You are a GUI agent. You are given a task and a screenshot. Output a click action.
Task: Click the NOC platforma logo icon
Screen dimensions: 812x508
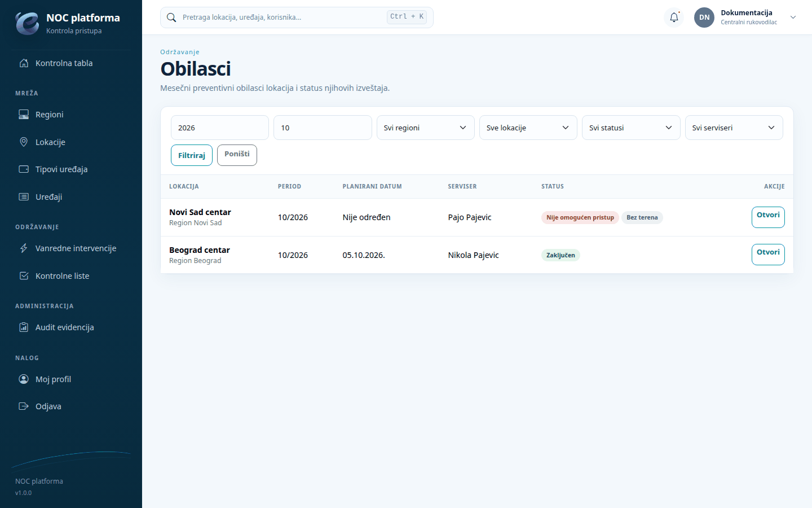[27, 24]
